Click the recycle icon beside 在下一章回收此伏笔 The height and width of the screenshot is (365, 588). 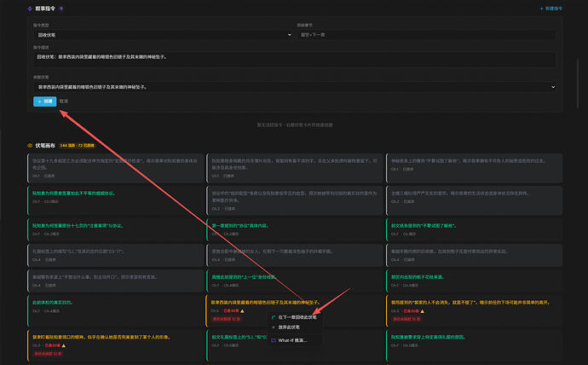click(x=274, y=316)
